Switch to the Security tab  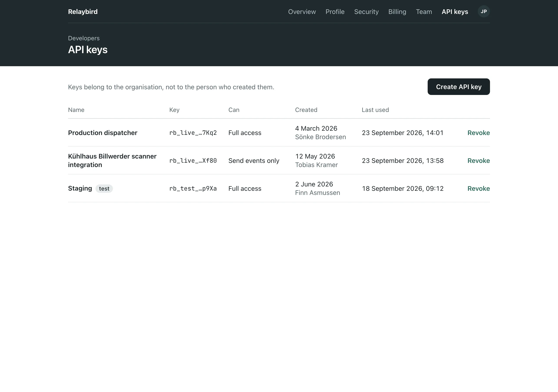click(366, 12)
